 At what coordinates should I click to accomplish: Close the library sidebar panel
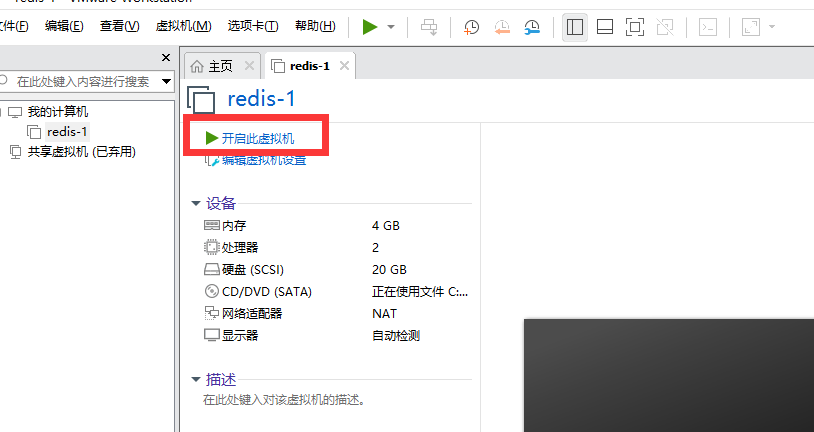coord(166,58)
